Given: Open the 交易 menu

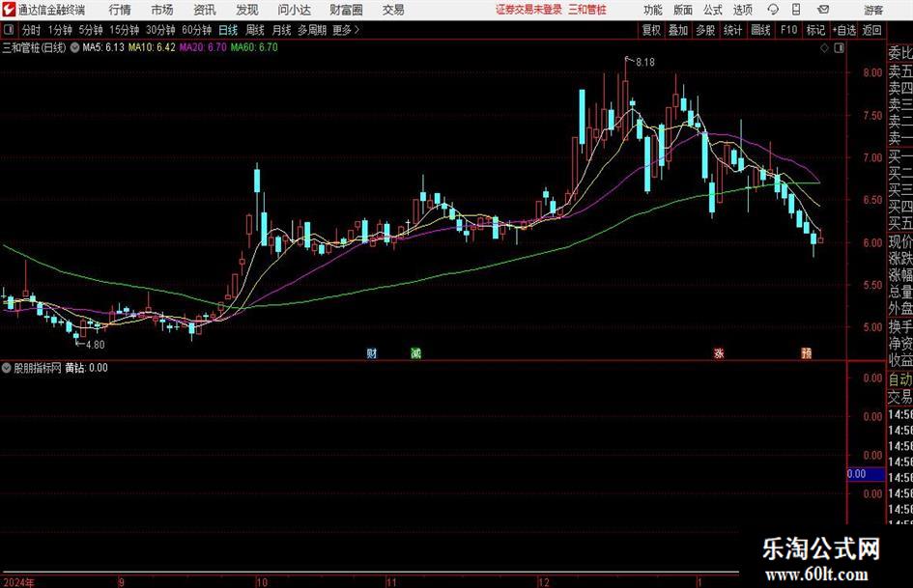Looking at the screenshot, I should [x=393, y=10].
